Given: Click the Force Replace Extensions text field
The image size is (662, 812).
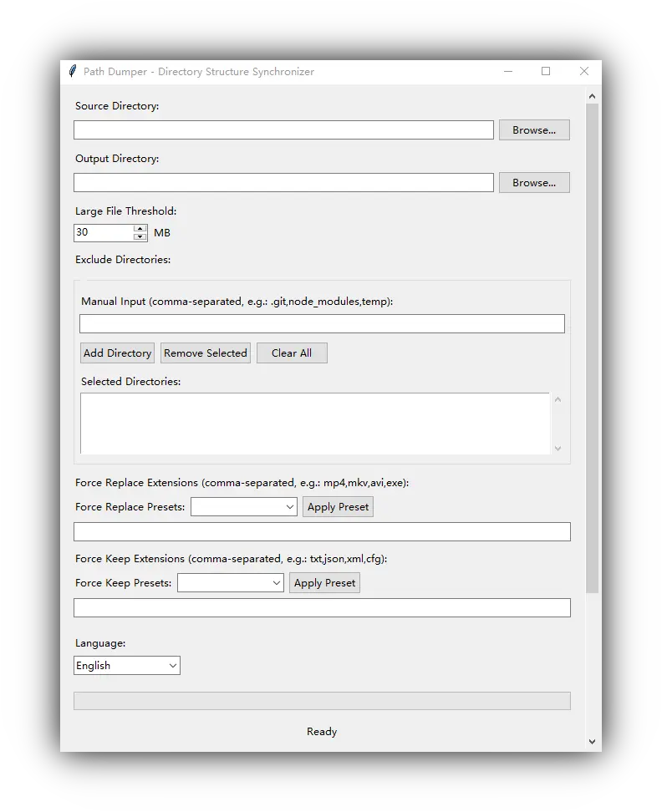Looking at the screenshot, I should (322, 532).
